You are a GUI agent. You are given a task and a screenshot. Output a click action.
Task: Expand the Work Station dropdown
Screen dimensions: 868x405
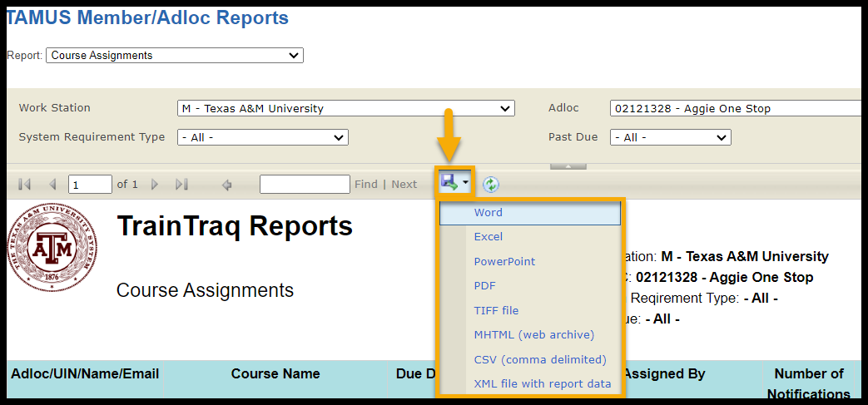pos(345,108)
